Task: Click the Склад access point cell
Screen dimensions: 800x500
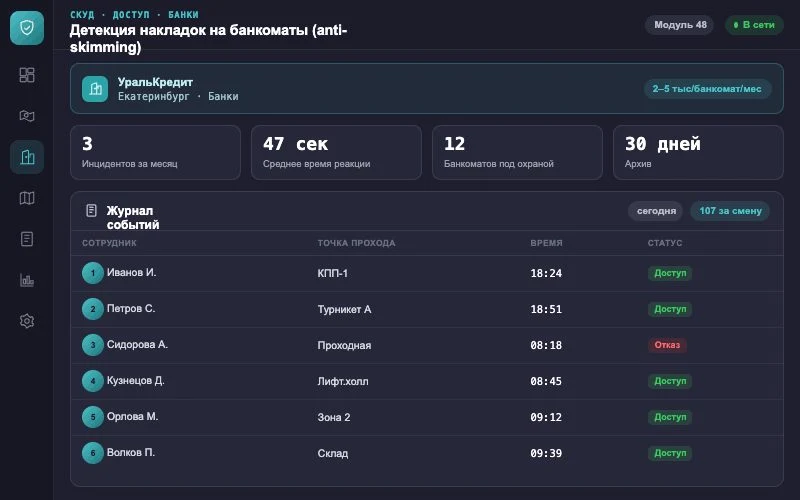Action: tap(333, 453)
